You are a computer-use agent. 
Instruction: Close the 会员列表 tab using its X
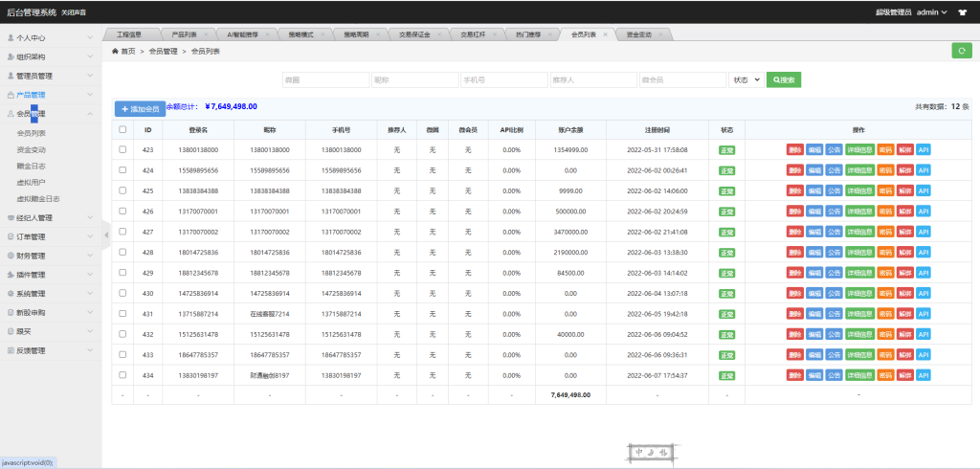(x=605, y=34)
